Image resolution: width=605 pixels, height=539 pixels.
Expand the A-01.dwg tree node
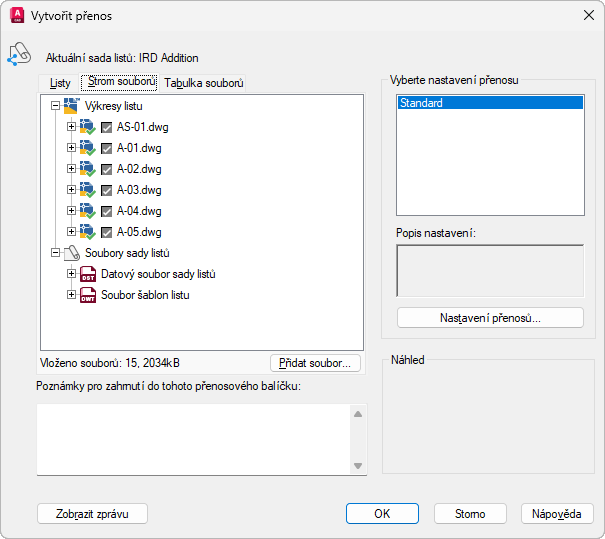point(71,148)
